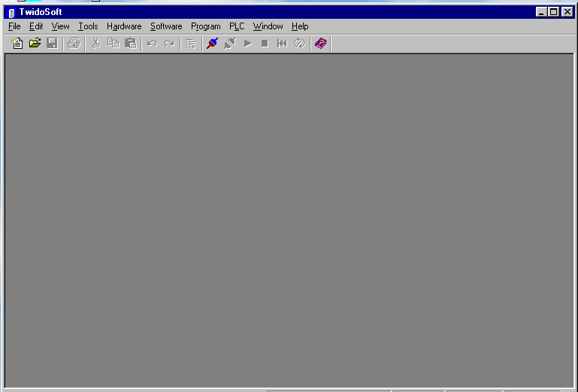Open the Software menu
Screen dimensions: 578x392
(x=166, y=26)
